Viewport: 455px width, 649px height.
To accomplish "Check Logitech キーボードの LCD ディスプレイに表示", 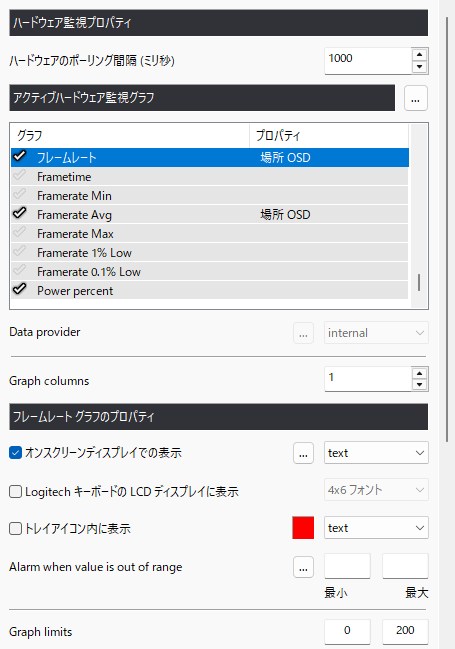I will click(x=15, y=491).
